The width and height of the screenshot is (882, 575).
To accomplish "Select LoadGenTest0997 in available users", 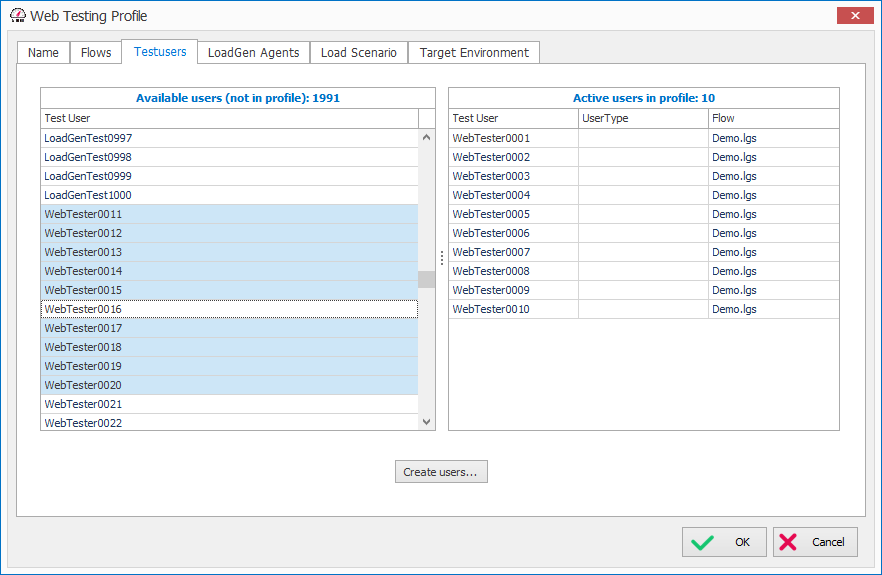I will (x=230, y=138).
